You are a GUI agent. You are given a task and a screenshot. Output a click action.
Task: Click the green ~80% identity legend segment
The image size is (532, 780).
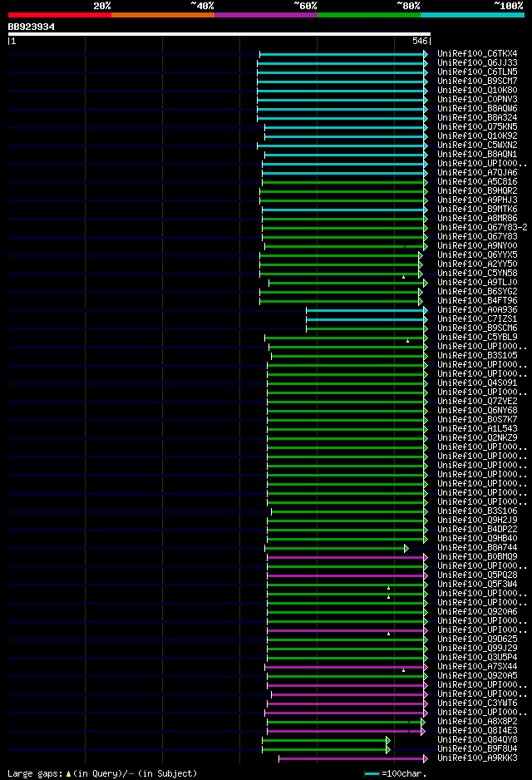pyautogui.click(x=369, y=15)
